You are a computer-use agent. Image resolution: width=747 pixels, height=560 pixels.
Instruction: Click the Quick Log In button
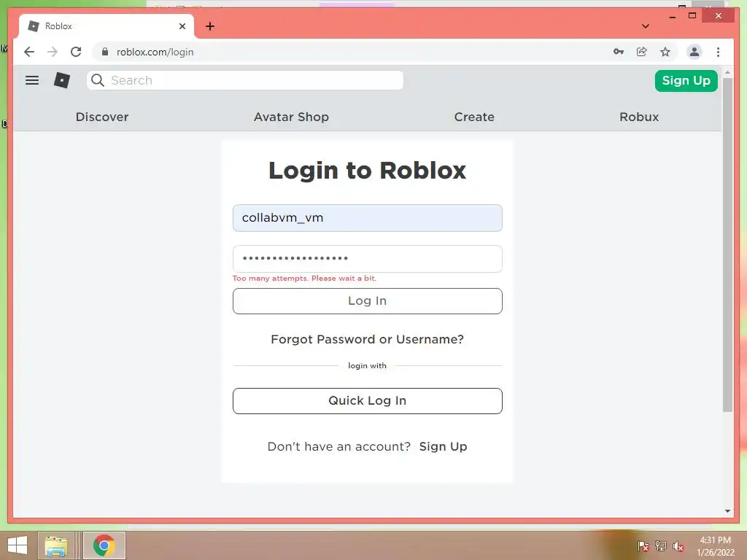pyautogui.click(x=368, y=401)
